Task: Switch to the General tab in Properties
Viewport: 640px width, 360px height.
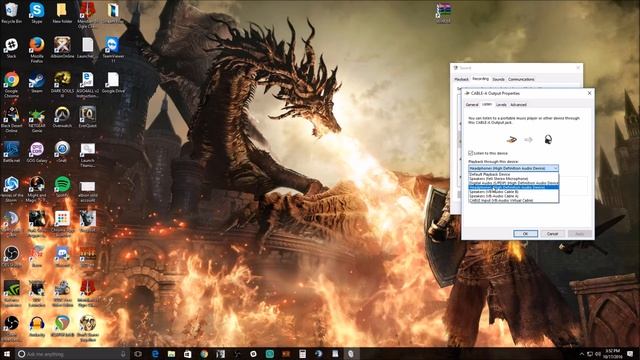Action: [472, 105]
